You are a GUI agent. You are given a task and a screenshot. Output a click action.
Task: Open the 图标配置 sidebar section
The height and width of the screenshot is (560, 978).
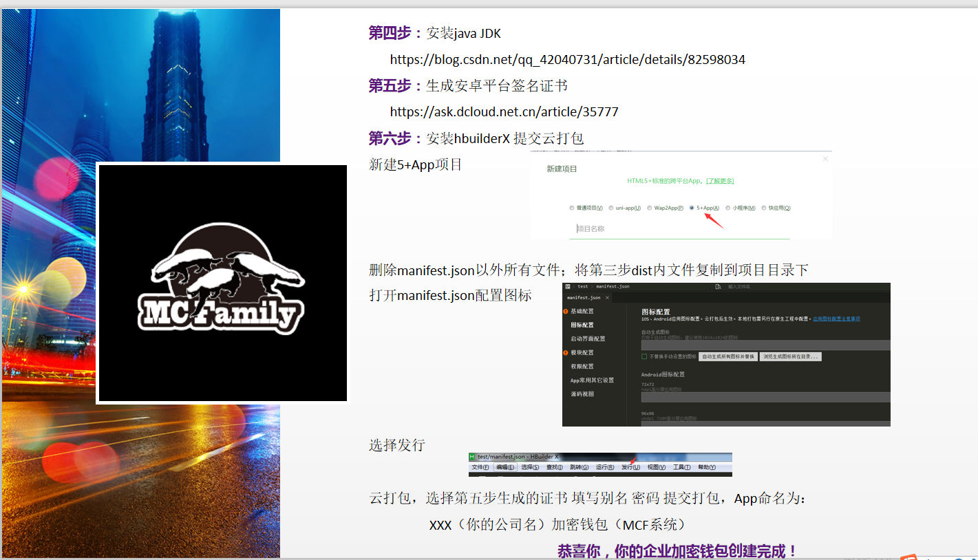click(582, 325)
